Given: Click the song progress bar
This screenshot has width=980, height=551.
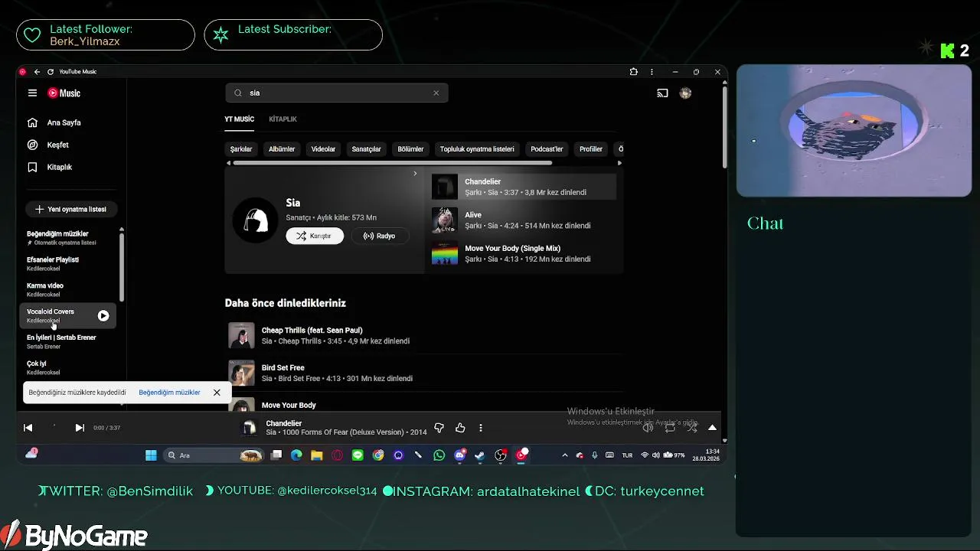Looking at the screenshot, I should tap(370, 412).
